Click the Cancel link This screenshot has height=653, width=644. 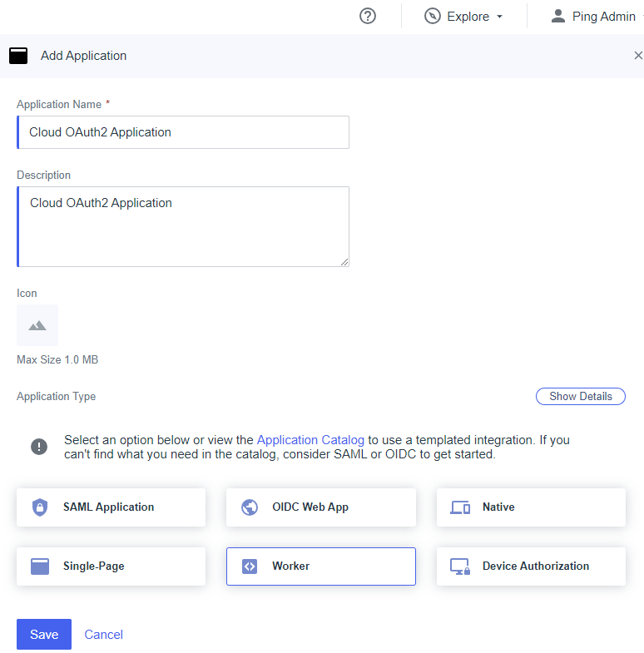(104, 635)
